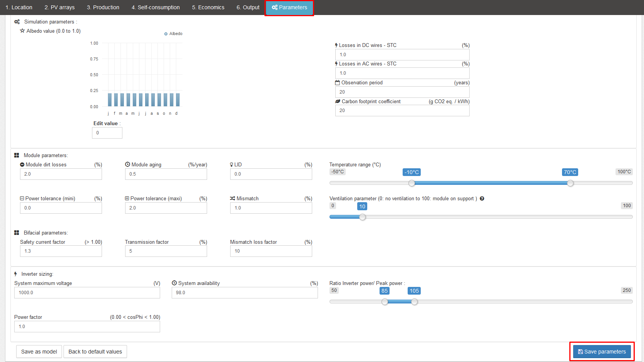Click the 105 ratio inverter slider handle

[x=415, y=302]
